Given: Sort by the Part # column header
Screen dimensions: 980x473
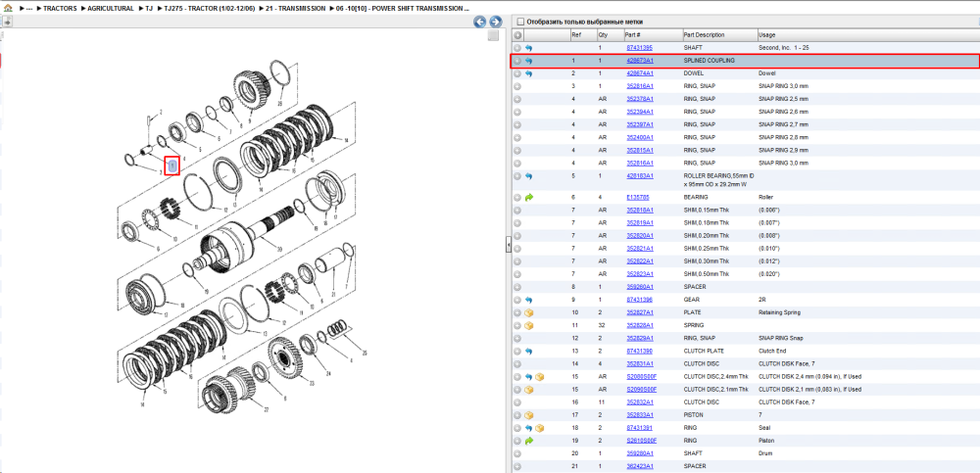Looking at the screenshot, I should point(652,35).
